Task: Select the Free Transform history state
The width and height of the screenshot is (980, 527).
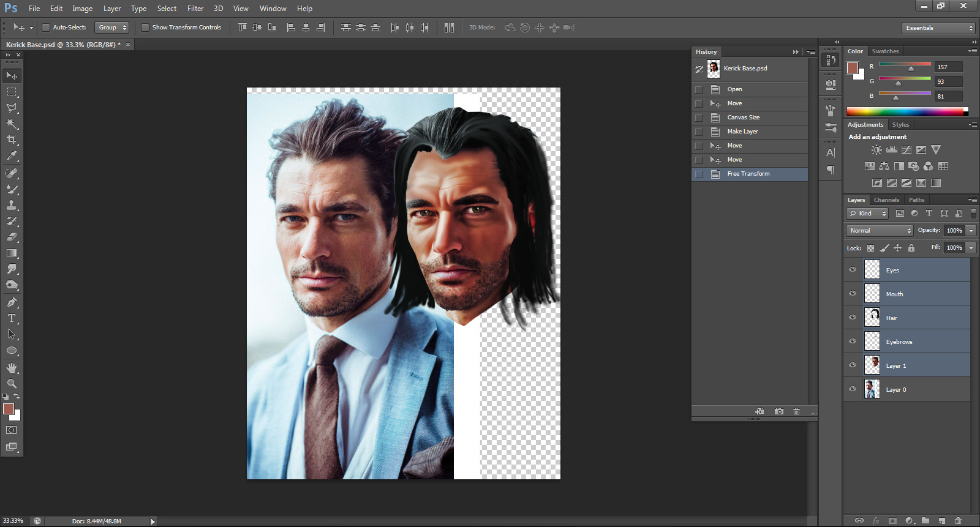Action: 750,174
